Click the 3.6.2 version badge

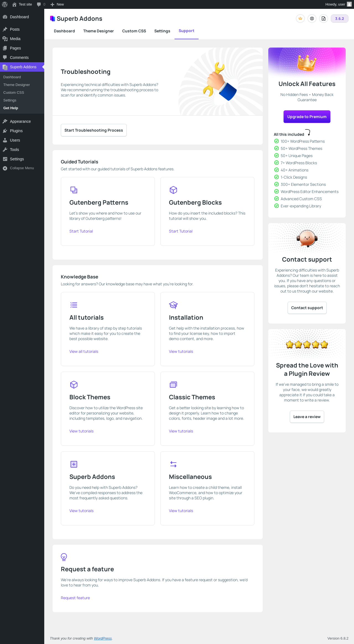tap(340, 19)
